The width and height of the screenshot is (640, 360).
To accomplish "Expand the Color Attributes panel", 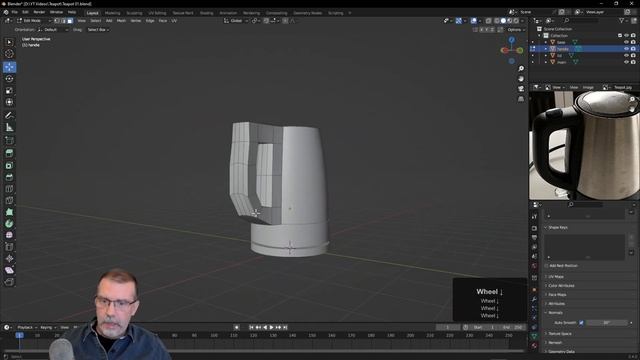I will [x=561, y=286].
